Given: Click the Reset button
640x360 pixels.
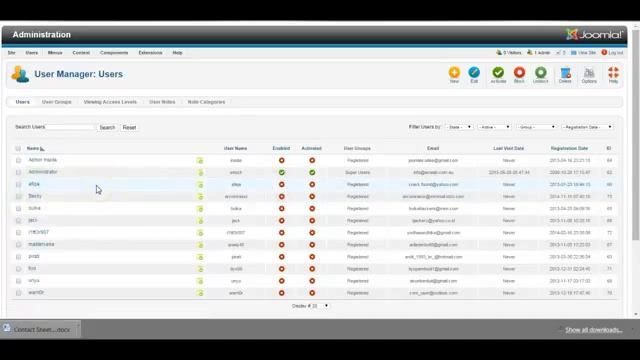Looking at the screenshot, I should pos(129,128).
